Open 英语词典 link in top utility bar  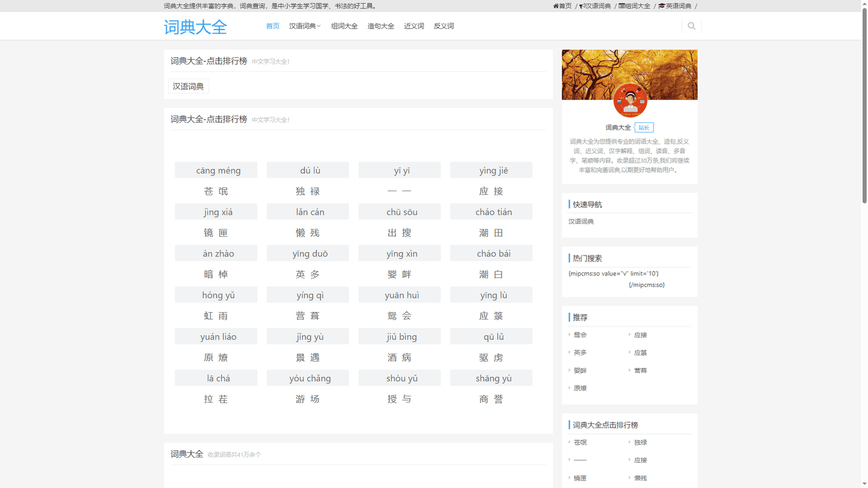tap(675, 6)
